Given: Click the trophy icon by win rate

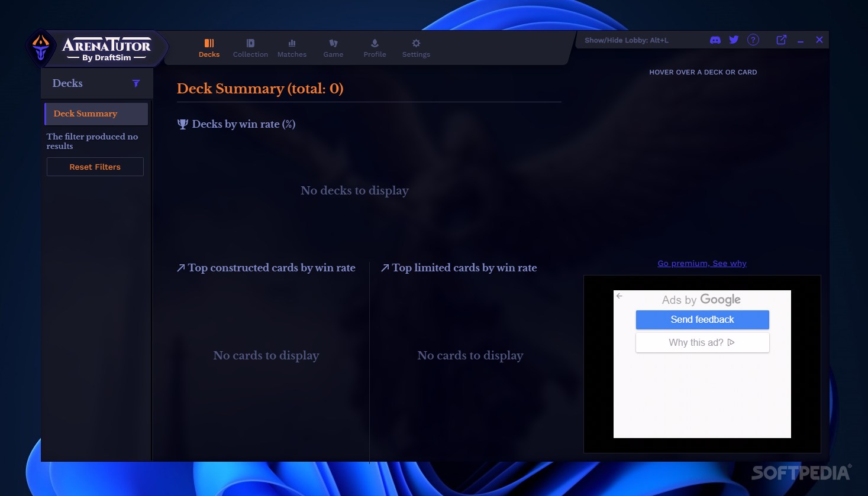Looking at the screenshot, I should click(183, 124).
